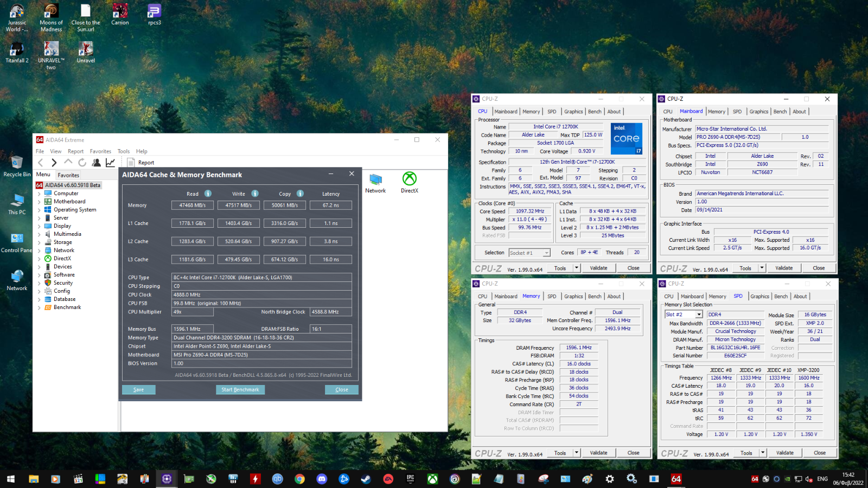Screen dimensions: 868x488
Task: Click the AIDA64 Refresh toolbar icon
Action: [x=82, y=162]
